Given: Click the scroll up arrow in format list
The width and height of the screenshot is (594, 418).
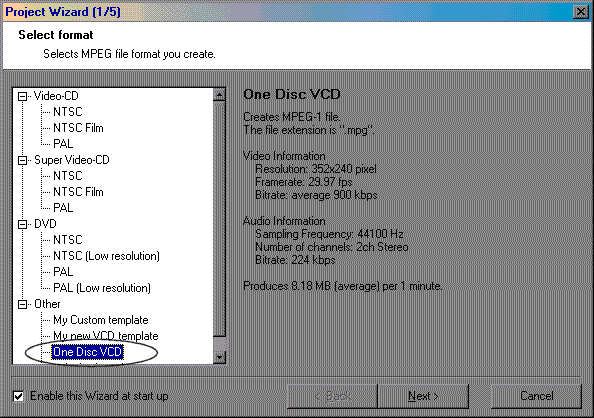Looking at the screenshot, I should tap(219, 95).
